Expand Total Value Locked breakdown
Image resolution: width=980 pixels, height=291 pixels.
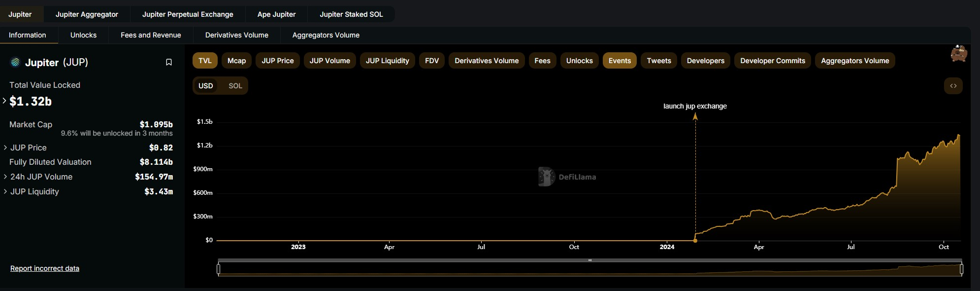(4, 101)
